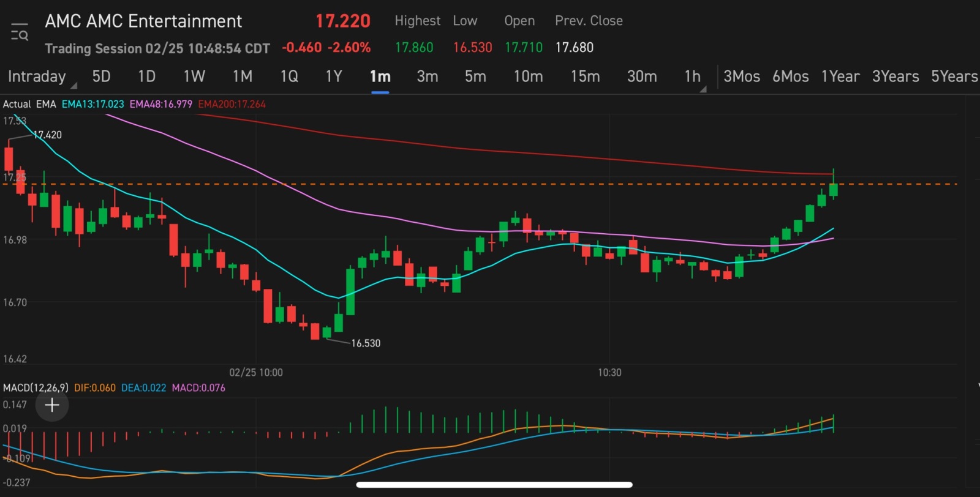Viewport: 980px width, 497px height.
Task: Tap the Open value 17.710
Action: tap(524, 48)
